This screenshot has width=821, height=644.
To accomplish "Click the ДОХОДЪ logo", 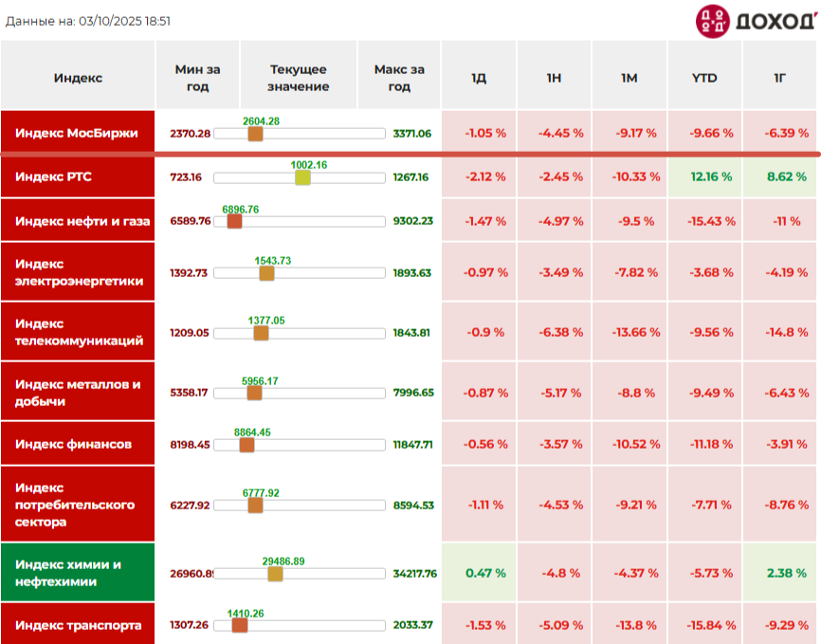I will (757, 22).
